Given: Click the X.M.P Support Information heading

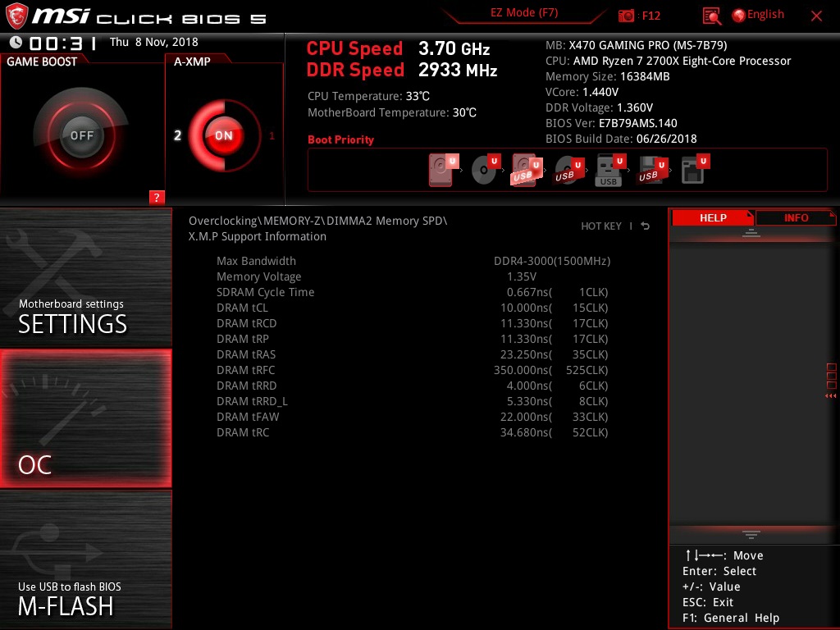Looking at the screenshot, I should pos(257,236).
